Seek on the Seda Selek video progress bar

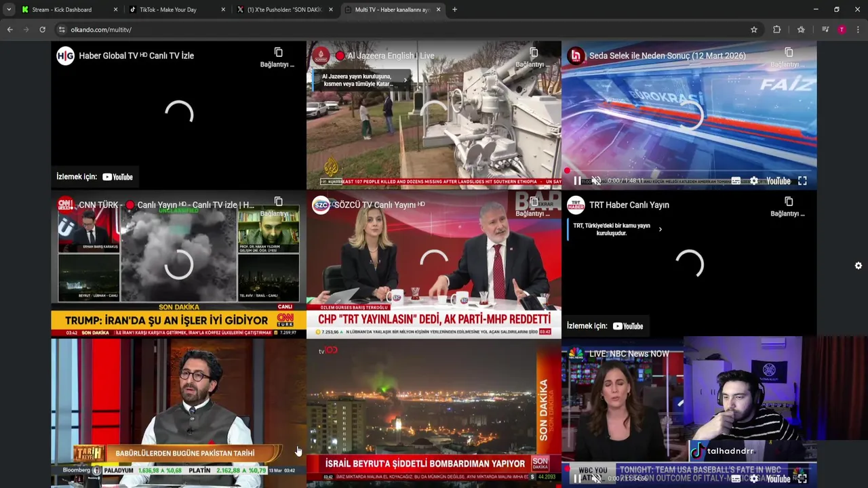689,171
